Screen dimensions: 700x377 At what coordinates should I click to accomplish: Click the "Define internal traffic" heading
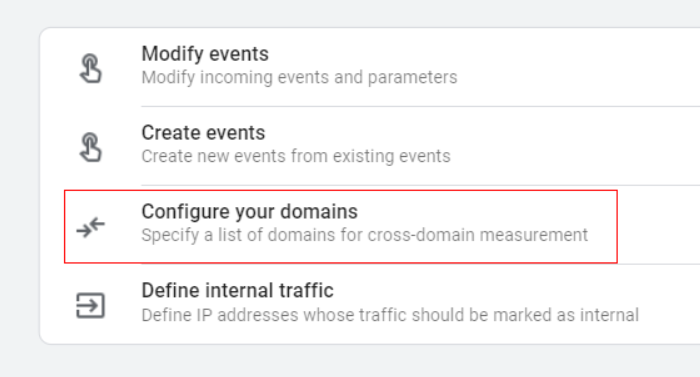pyautogui.click(x=238, y=290)
